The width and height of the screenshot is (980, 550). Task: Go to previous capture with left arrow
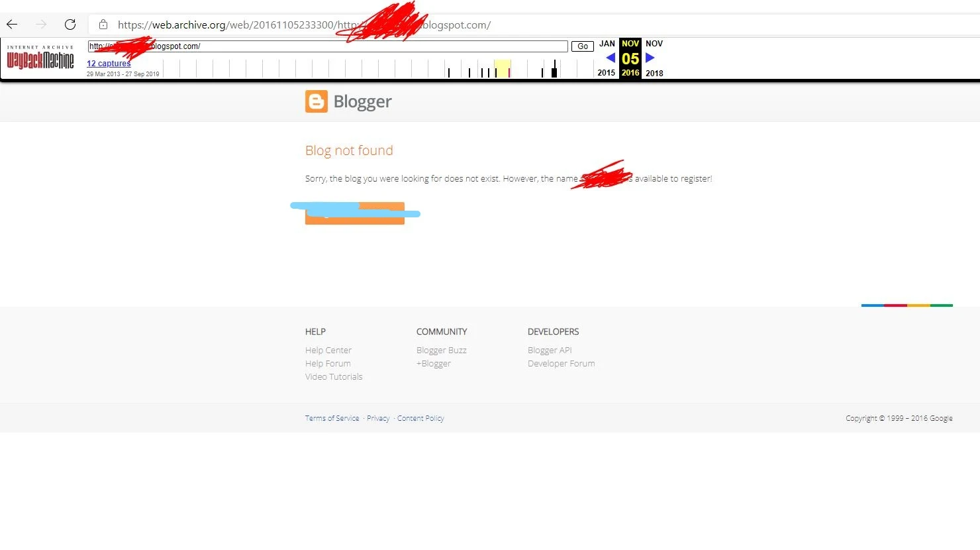point(611,58)
